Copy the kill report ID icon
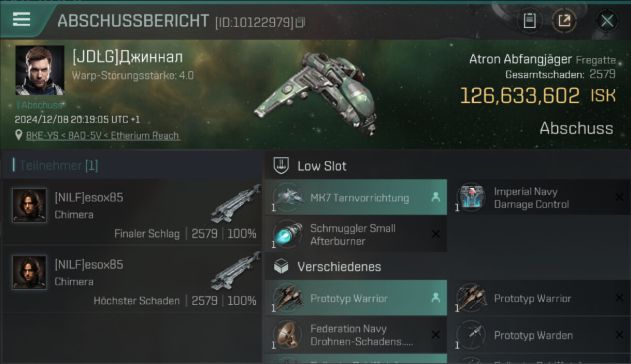Viewport: 631px width, 364px height. tap(300, 22)
